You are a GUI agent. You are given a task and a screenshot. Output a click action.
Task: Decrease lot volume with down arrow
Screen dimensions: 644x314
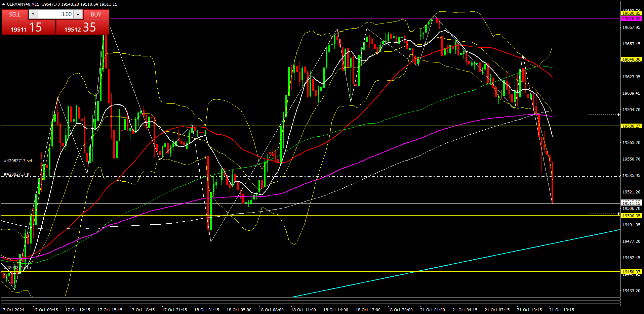pyautogui.click(x=33, y=14)
